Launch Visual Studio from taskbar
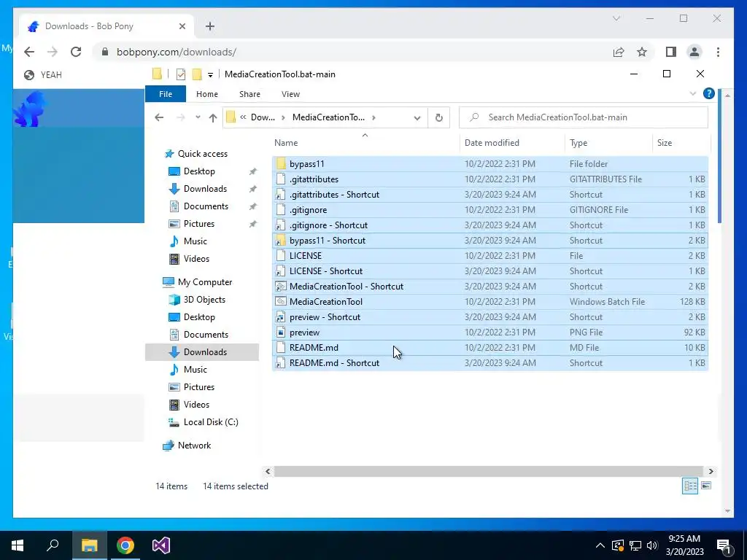747x560 pixels. point(161,545)
